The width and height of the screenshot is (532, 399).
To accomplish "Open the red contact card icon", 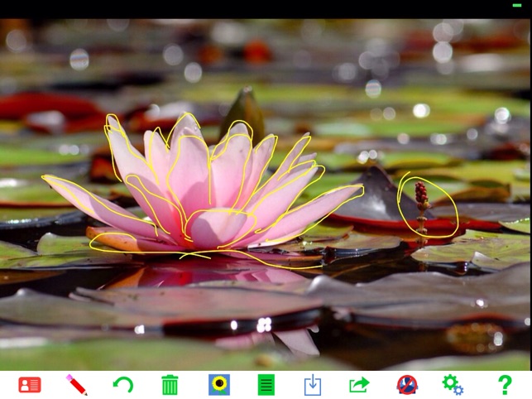I will [x=30, y=385].
